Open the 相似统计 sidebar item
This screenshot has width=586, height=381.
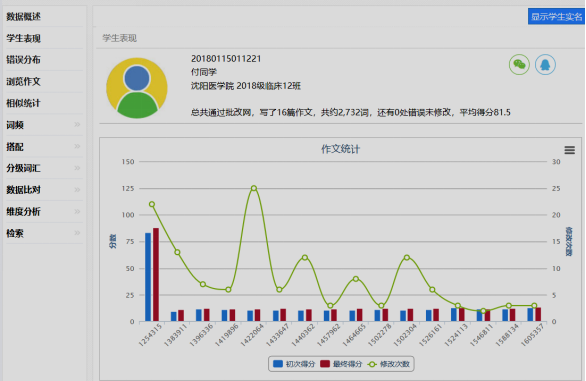coord(24,103)
